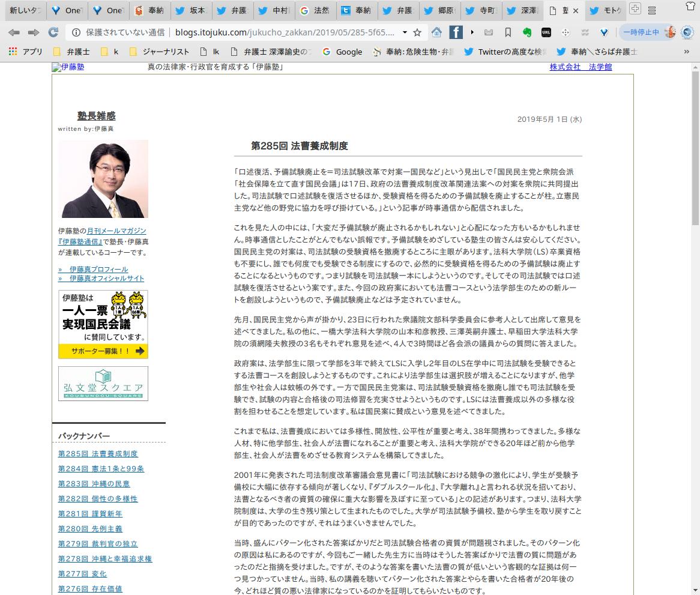This screenshot has height=595, width=700.
Task: Switch to the 新しいタブ tab
Action: (x=25, y=10)
